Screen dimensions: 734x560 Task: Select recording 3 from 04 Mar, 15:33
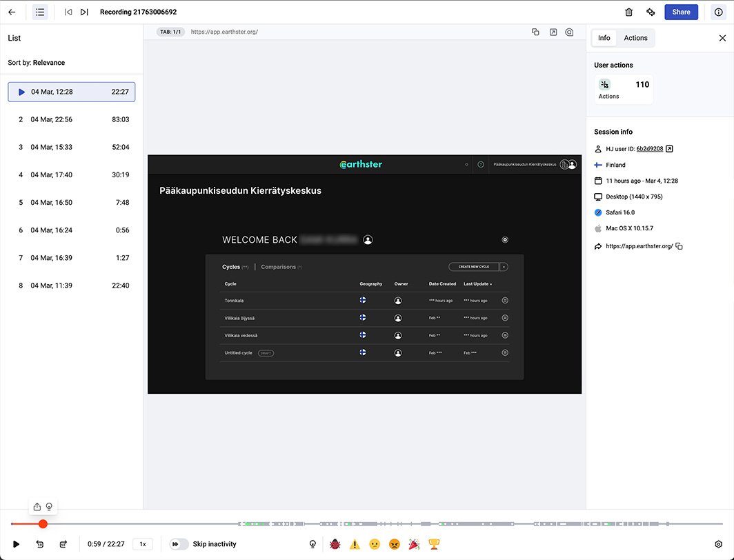click(x=72, y=147)
